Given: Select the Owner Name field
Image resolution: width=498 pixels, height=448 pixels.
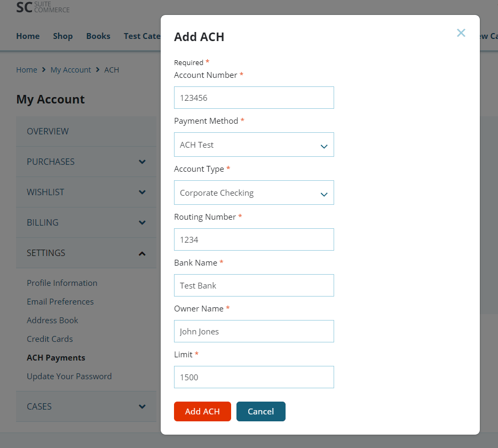Looking at the screenshot, I should coord(254,331).
